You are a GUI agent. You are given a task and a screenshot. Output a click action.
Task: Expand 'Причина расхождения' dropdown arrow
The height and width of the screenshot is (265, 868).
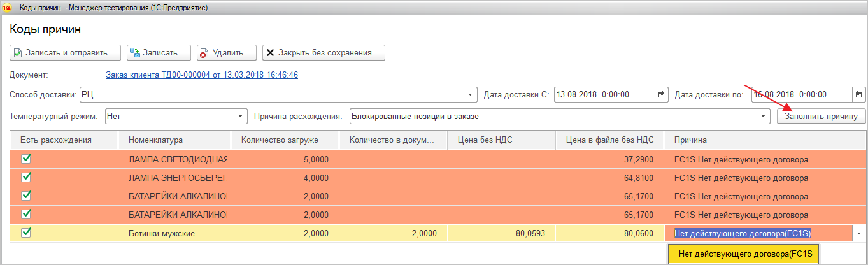(x=764, y=117)
